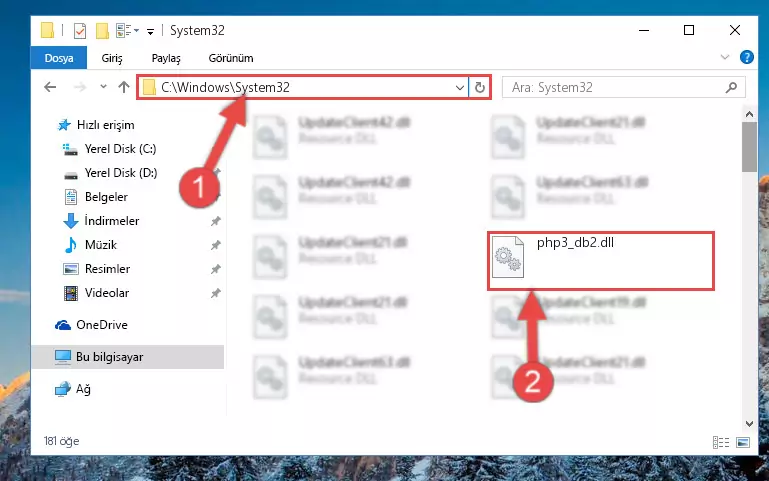Click the Hızlı erişim star icon
Screen dimensions: 769x481
(64, 125)
